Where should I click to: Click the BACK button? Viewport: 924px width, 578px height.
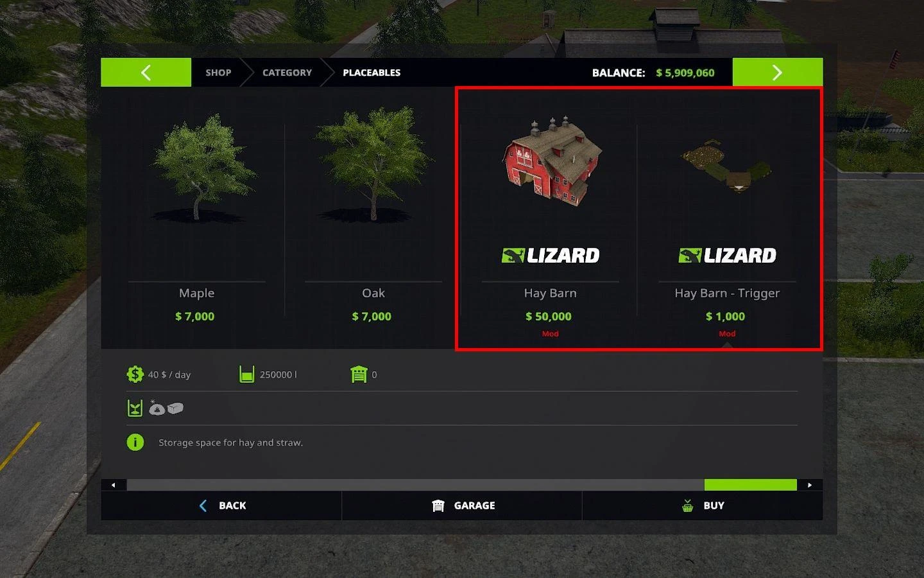click(x=221, y=505)
